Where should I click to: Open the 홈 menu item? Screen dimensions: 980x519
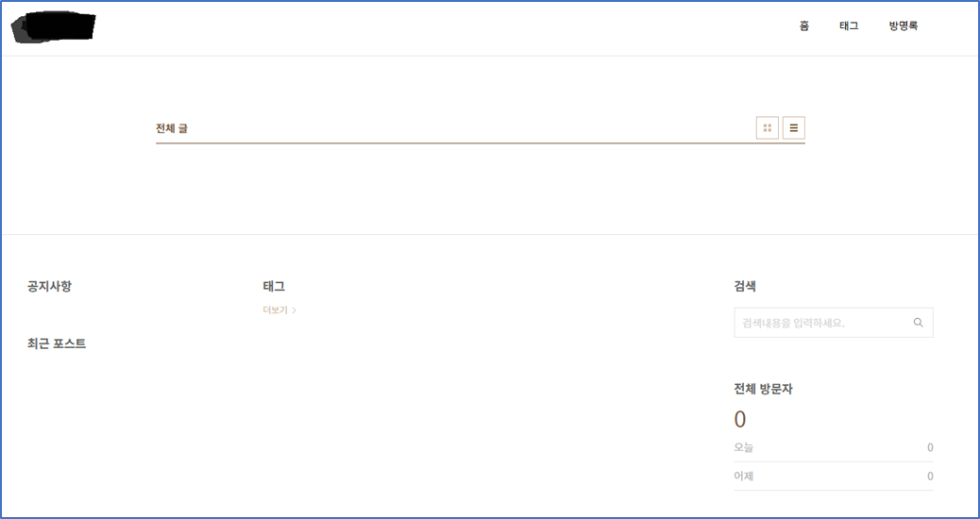[804, 26]
